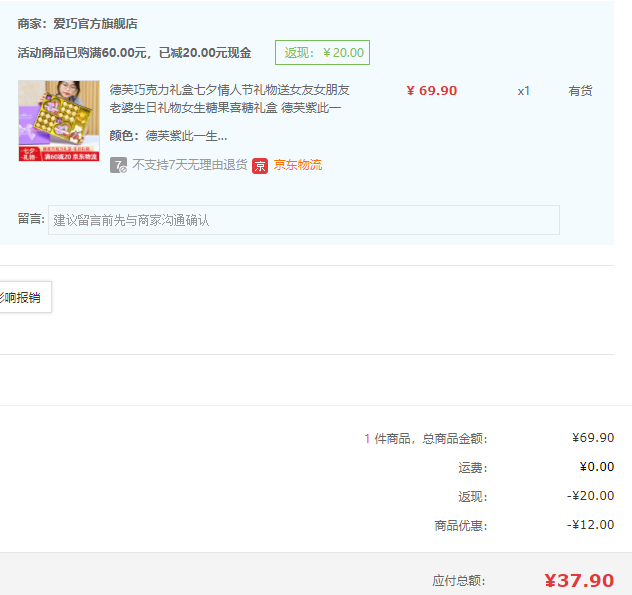
Task: Click the product discount -¥12.00
Action: pos(590,524)
